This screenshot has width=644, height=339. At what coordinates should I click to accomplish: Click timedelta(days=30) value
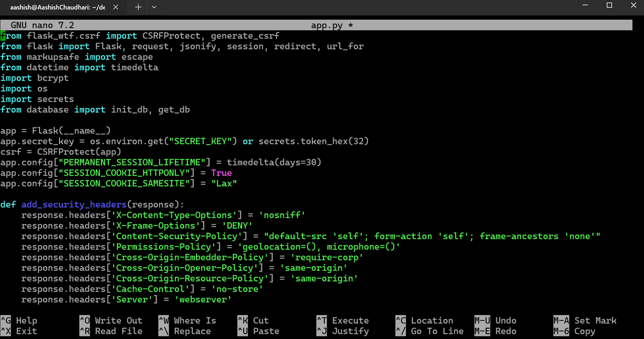pos(274,162)
